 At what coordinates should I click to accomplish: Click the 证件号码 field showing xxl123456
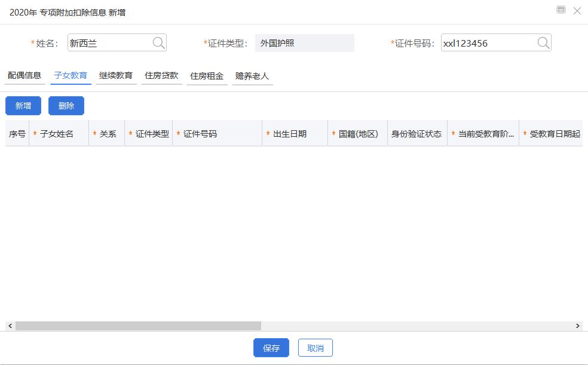490,42
